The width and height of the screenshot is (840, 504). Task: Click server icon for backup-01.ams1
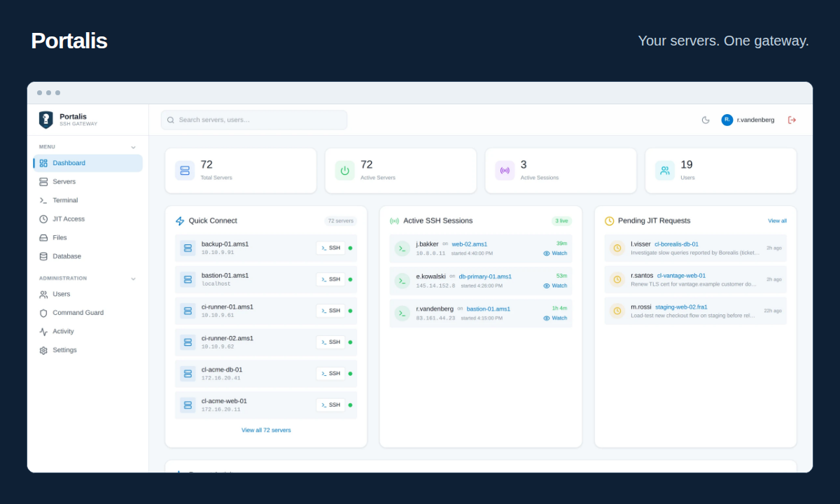pyautogui.click(x=188, y=248)
